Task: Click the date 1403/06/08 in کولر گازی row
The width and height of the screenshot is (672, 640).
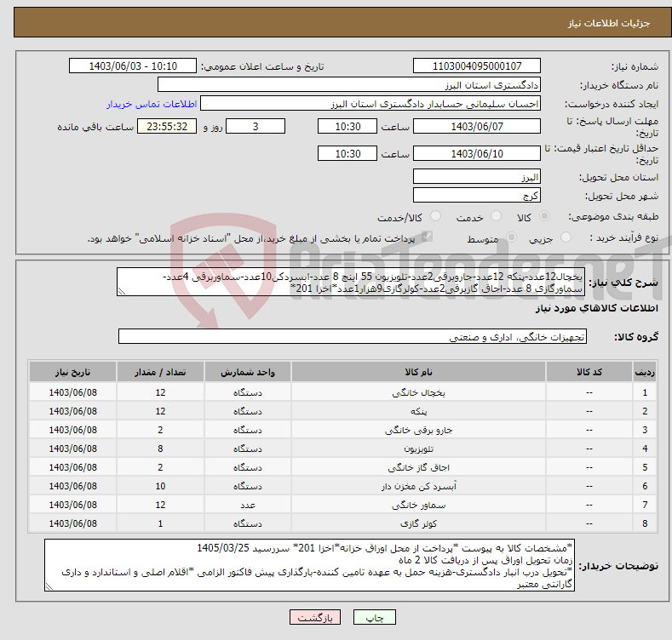Action: point(73,523)
